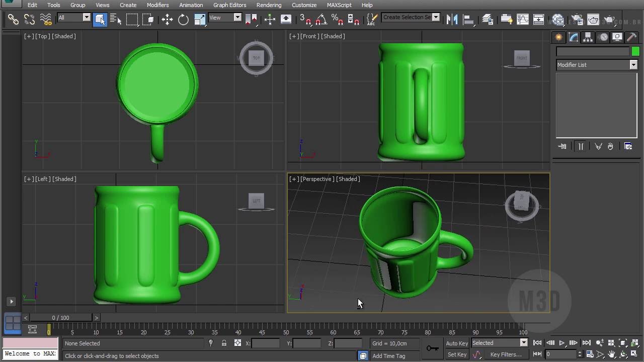Switch to Create command panel tab
Image resolution: width=644 pixels, height=362 pixels.
coord(558,37)
